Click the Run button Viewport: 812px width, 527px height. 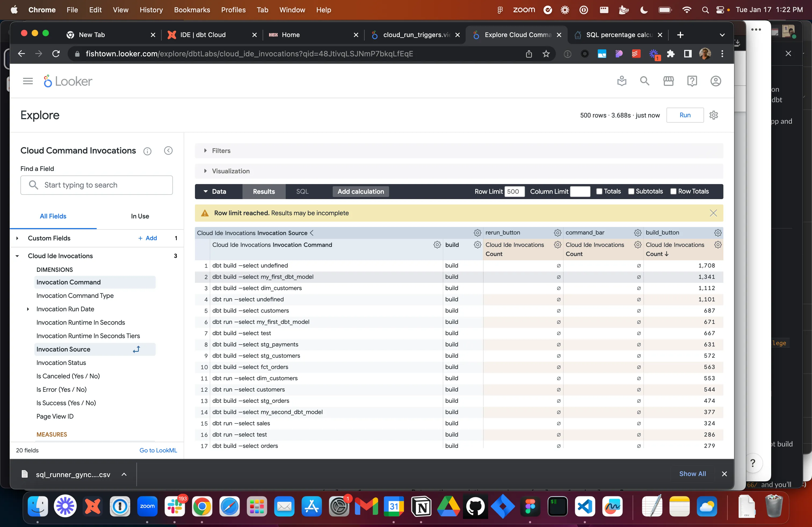point(685,115)
